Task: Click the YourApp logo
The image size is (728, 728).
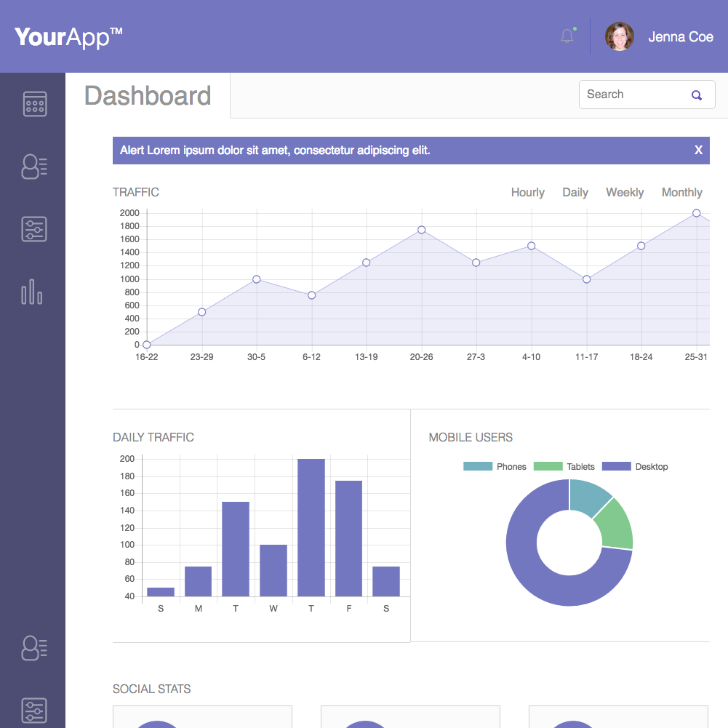Action: coord(68,37)
